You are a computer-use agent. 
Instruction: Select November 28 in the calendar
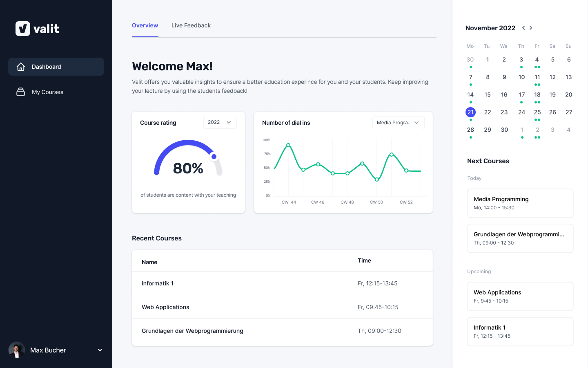(x=470, y=130)
